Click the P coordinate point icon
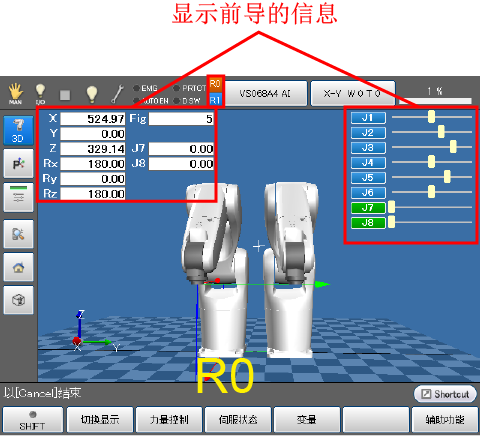 tap(18, 164)
